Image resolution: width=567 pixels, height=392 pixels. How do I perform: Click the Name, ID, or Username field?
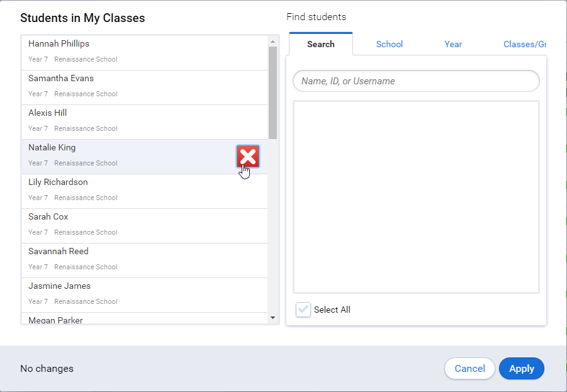416,81
